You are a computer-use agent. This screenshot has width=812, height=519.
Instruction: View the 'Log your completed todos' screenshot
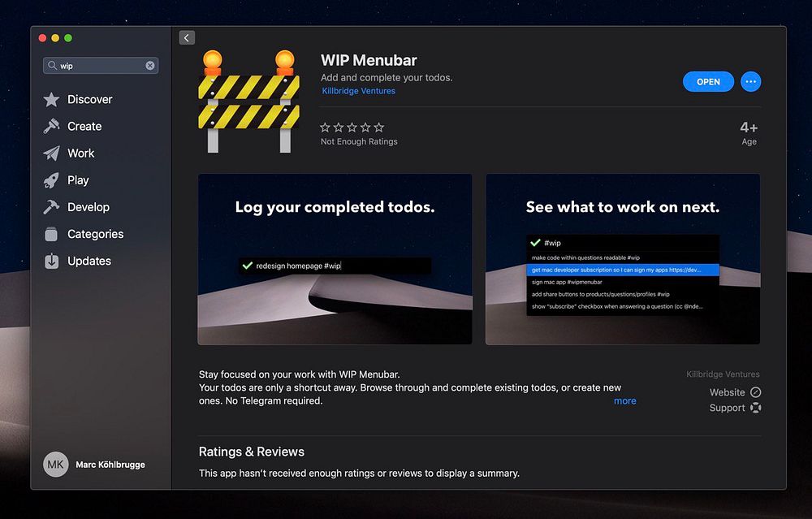click(x=335, y=259)
